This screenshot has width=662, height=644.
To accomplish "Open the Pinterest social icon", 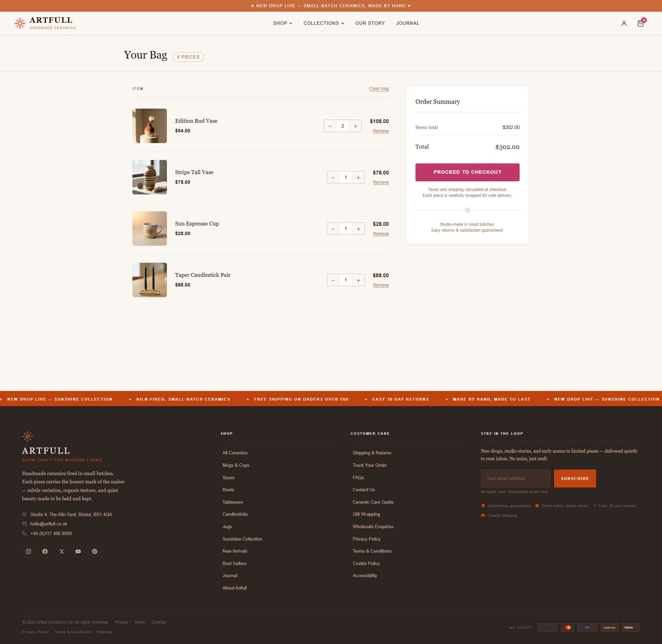I will pyautogui.click(x=94, y=551).
